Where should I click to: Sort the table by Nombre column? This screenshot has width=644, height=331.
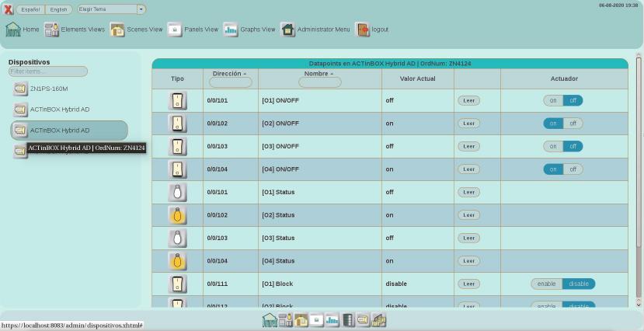tap(319, 74)
